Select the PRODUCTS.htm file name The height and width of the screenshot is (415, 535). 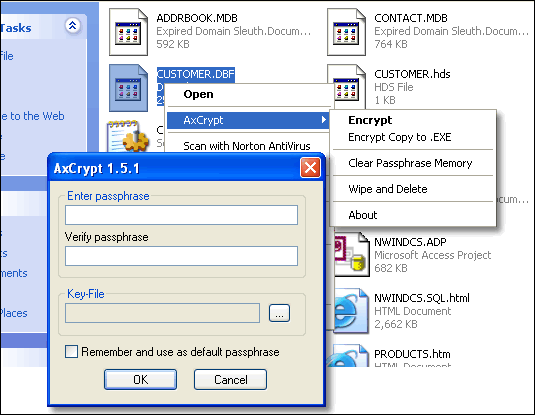412,354
